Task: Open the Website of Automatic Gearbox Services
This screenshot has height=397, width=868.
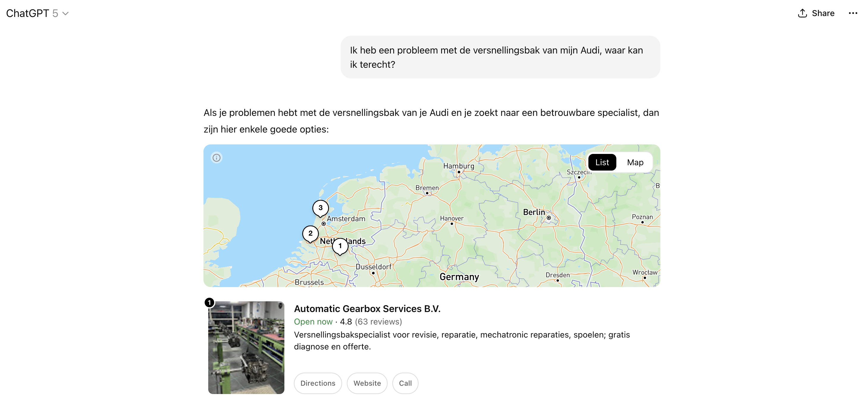Action: (367, 383)
